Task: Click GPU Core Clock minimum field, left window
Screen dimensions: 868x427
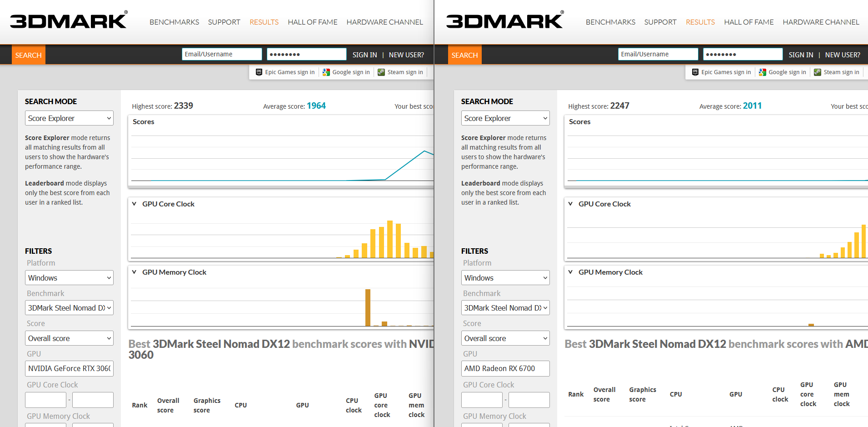Action: click(x=45, y=400)
